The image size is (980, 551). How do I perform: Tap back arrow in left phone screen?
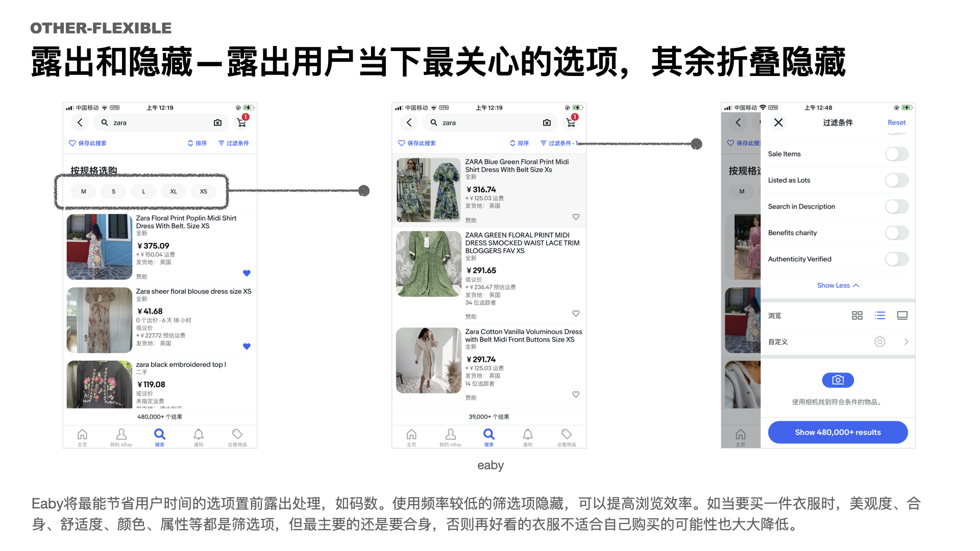80,122
